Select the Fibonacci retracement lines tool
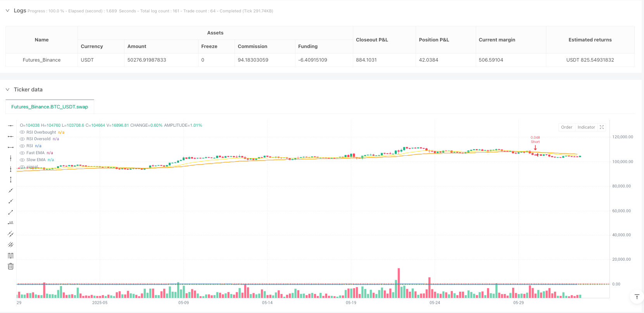644x313 pixels. (11, 256)
